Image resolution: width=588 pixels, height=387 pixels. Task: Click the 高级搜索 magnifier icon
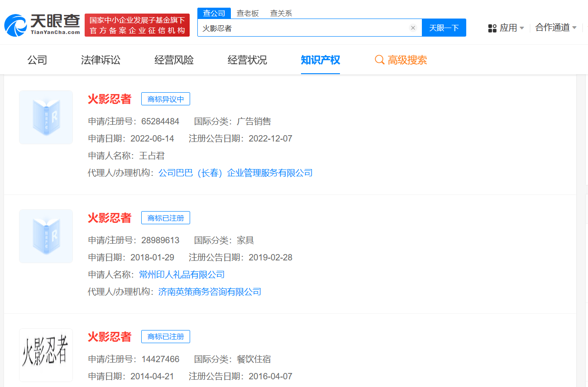point(380,60)
